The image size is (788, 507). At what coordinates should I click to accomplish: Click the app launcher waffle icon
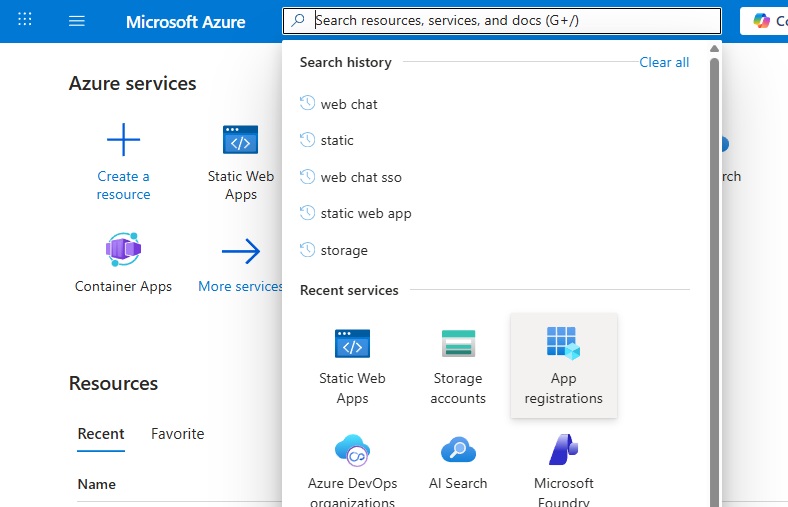[x=26, y=21]
